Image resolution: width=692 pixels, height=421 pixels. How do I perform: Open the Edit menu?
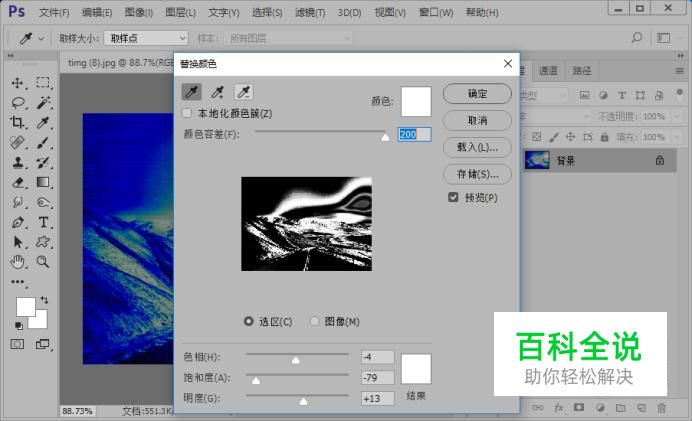tap(97, 12)
